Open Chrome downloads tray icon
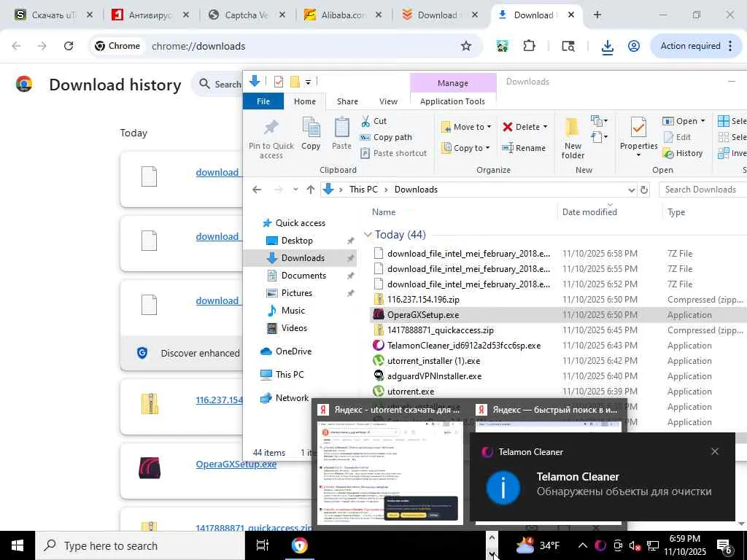This screenshot has width=747, height=560. [x=608, y=47]
